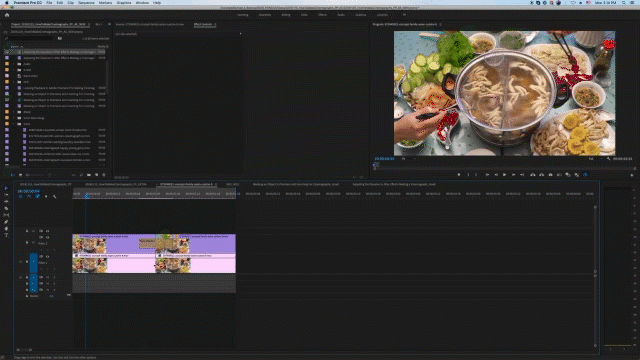Viewport: 640px width, 360px height.
Task: Click the Project panel trash icon
Action: point(104,175)
